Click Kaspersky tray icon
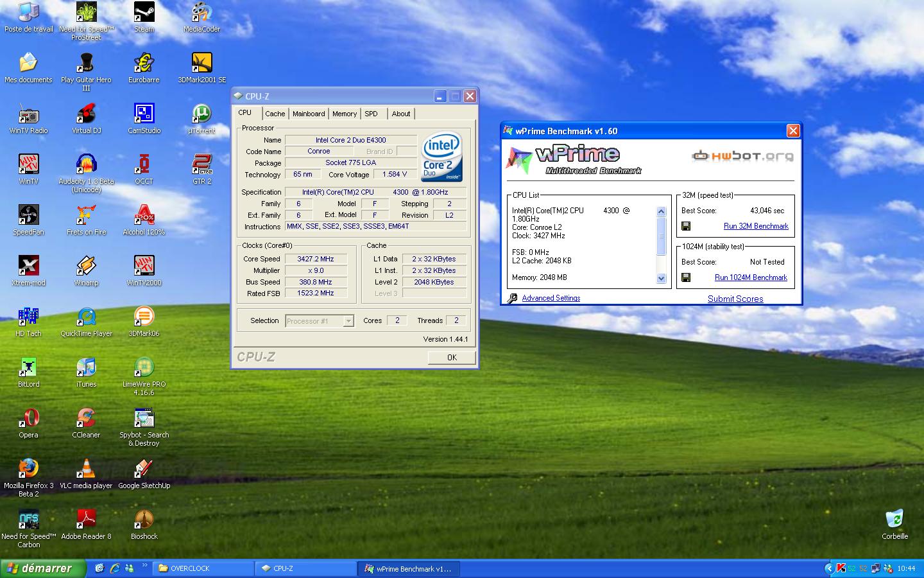 [x=841, y=568]
